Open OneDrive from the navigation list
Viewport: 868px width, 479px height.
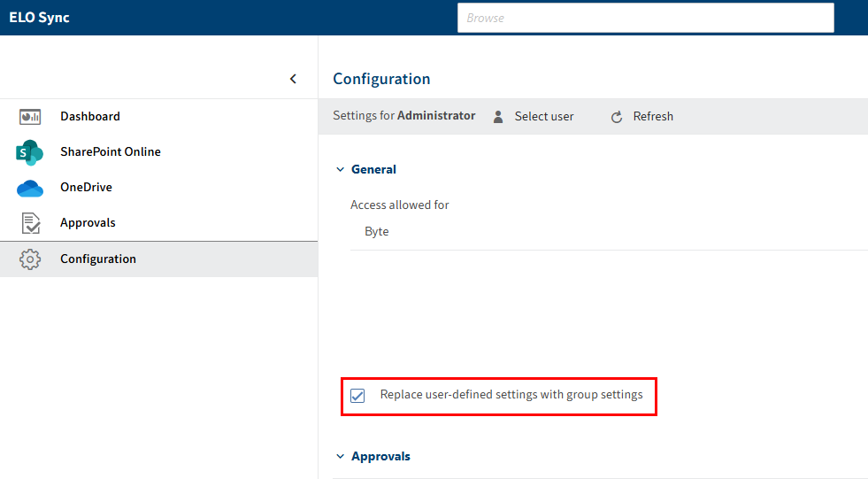pos(86,188)
